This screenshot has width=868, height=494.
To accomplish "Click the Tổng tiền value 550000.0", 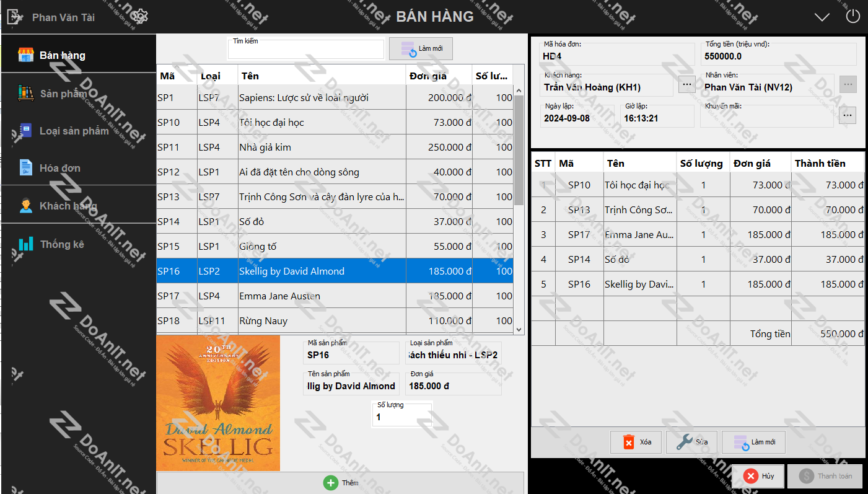I will [x=723, y=56].
